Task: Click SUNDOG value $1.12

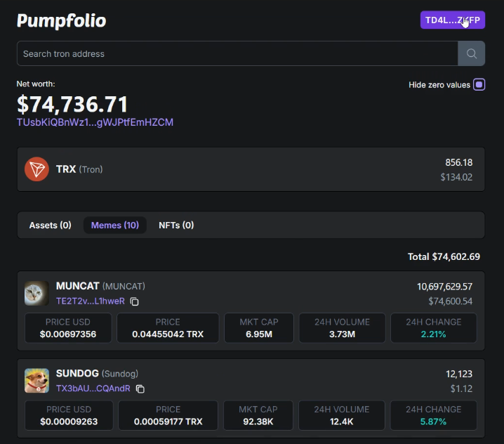Action: click(461, 388)
